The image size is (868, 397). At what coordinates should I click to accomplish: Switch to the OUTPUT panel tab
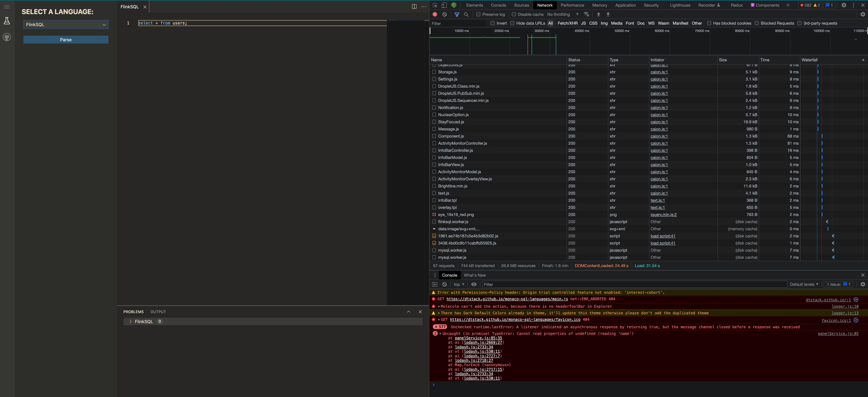click(x=158, y=312)
